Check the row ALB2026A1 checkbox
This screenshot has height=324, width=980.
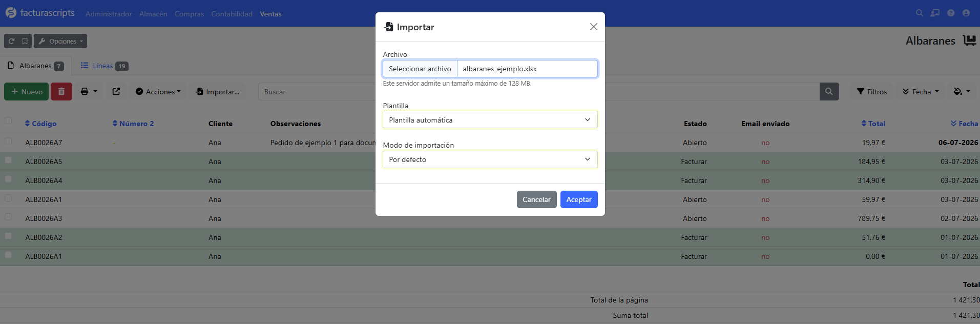[8, 198]
